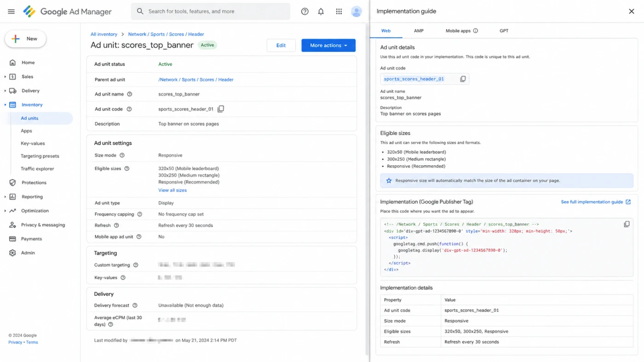644x362 pixels.
Task: Open See full implementation guide link
Action: click(x=596, y=202)
